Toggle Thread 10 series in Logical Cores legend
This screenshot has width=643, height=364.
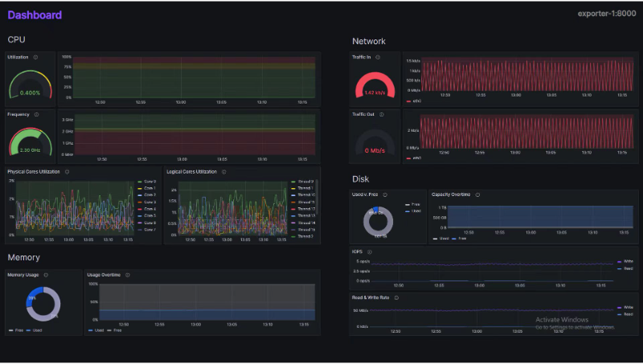tap(304, 195)
